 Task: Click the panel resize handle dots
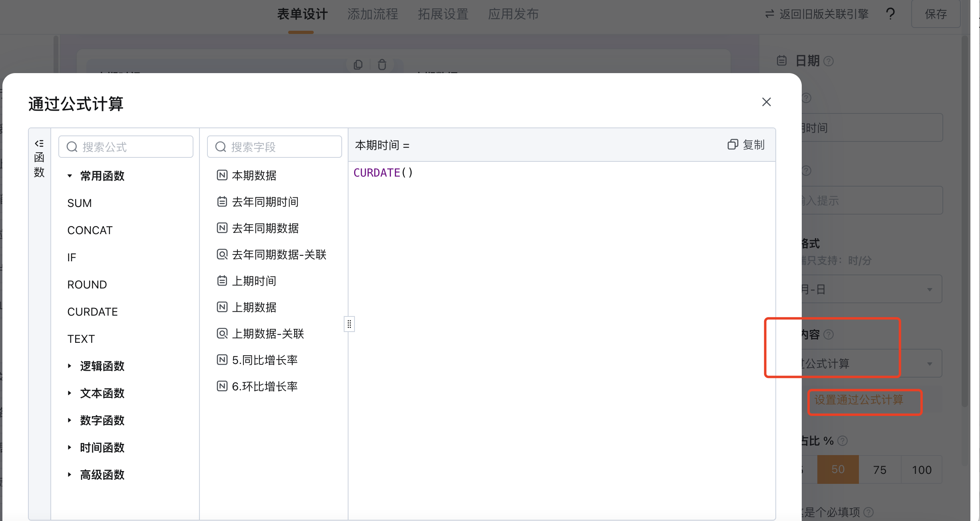(349, 324)
